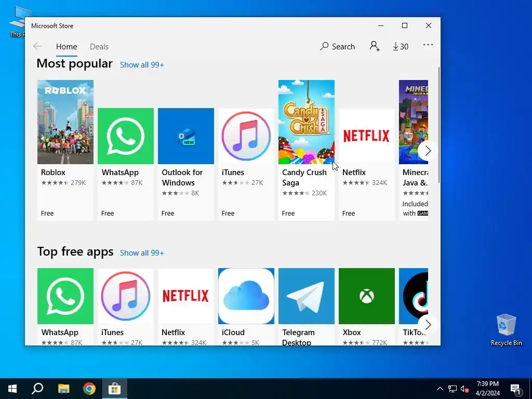Open the notification center icon
The image size is (532, 399).
pyautogui.click(x=515, y=389)
